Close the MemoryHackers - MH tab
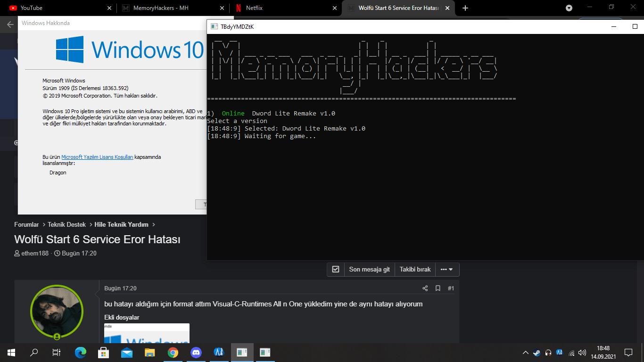 223,8
